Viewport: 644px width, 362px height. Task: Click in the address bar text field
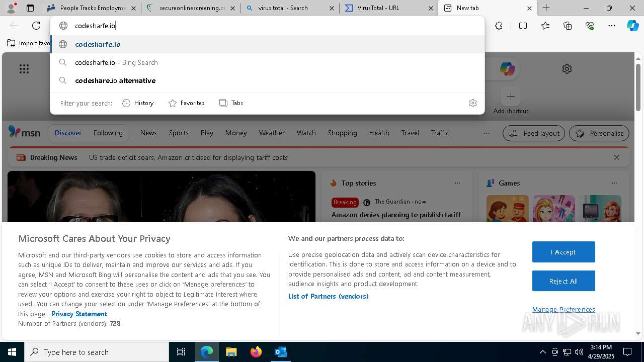(268, 26)
